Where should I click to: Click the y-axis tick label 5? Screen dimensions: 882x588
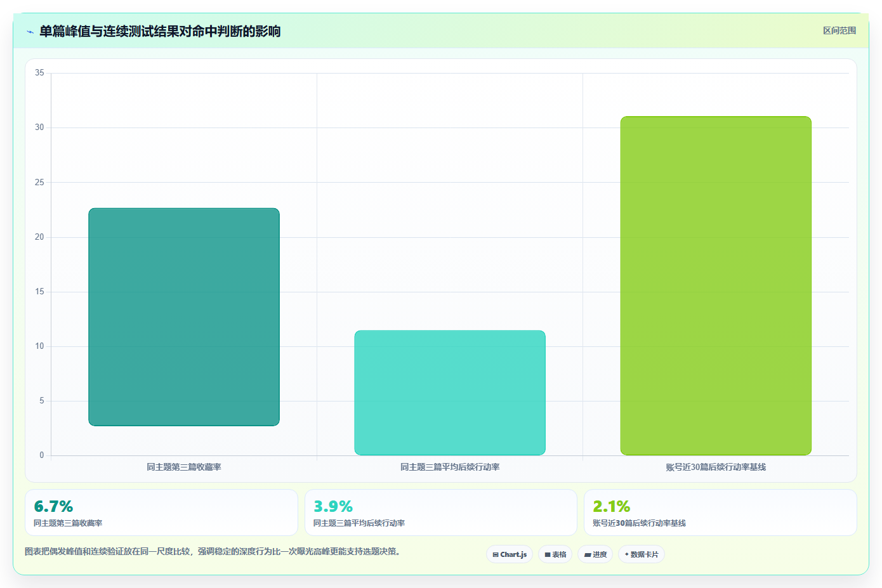pyautogui.click(x=42, y=401)
